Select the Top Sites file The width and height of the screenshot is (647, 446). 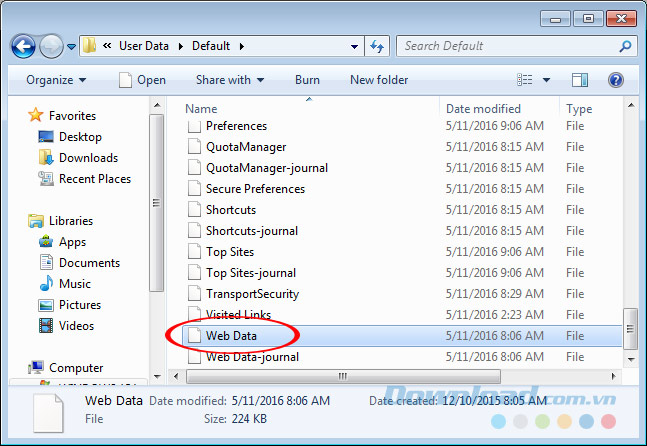[x=230, y=252]
